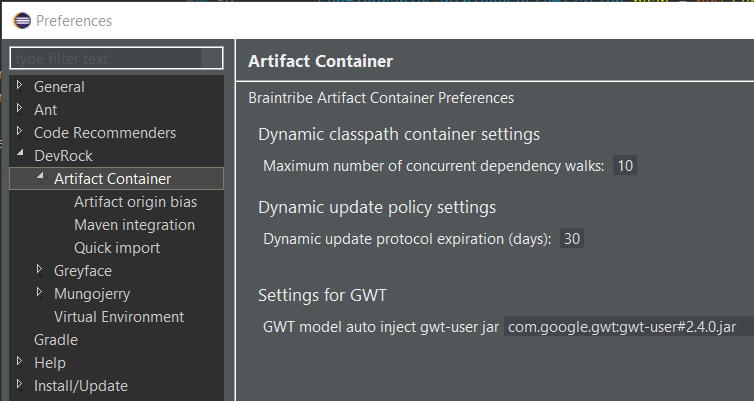Expand the Mungojerry tree node
Viewport: 754px width, 401px height.
(x=39, y=293)
